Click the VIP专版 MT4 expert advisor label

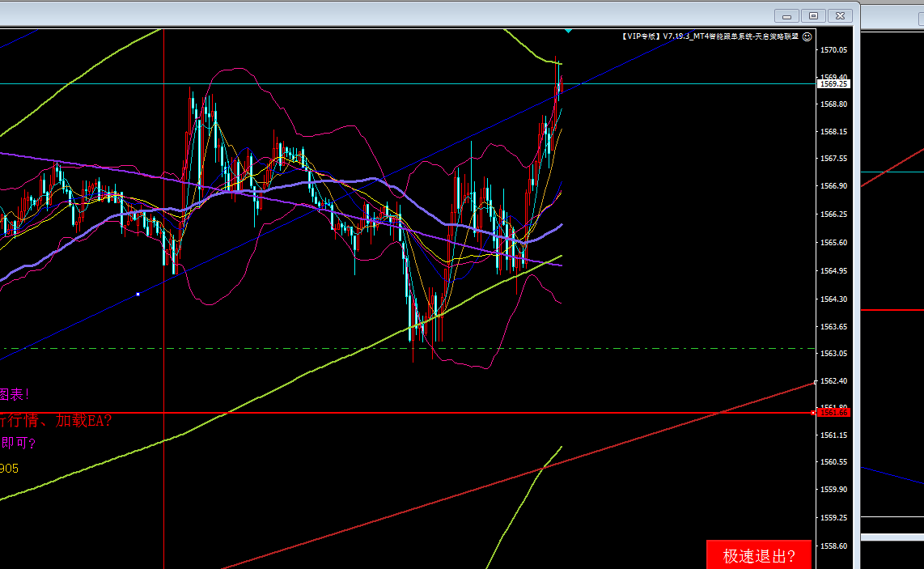click(x=710, y=36)
